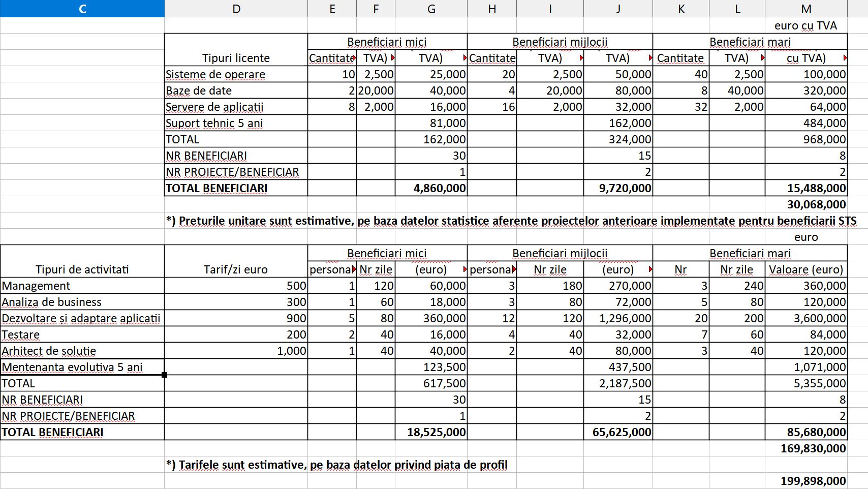Click the Tarifele sunt estimative footnote
The width and height of the screenshot is (868, 489).
(x=336, y=465)
